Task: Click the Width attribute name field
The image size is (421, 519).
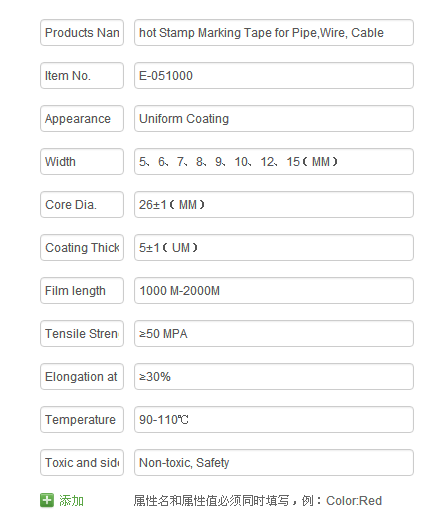Action: (x=82, y=162)
